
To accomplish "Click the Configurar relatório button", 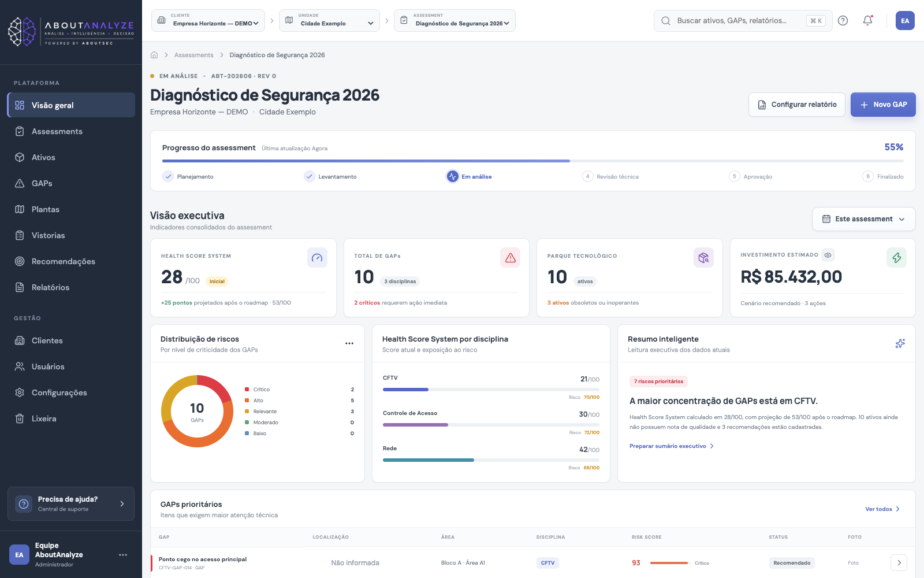I will click(x=797, y=105).
